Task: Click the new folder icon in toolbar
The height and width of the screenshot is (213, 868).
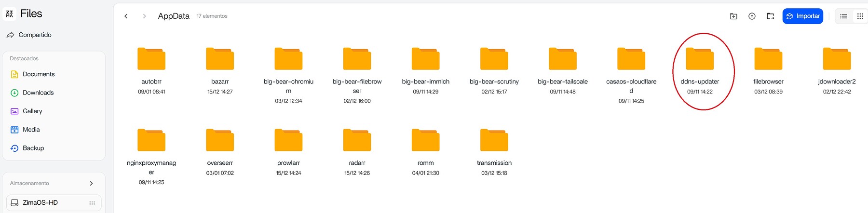Action: (733, 16)
